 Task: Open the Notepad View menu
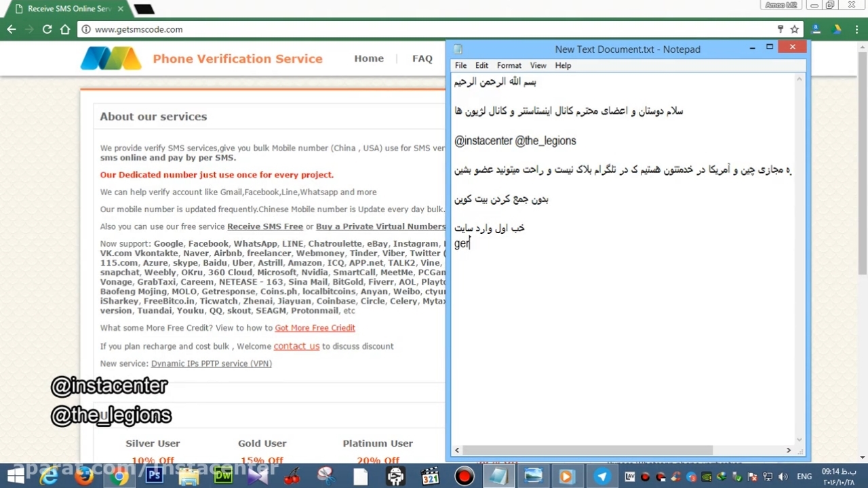tap(538, 66)
